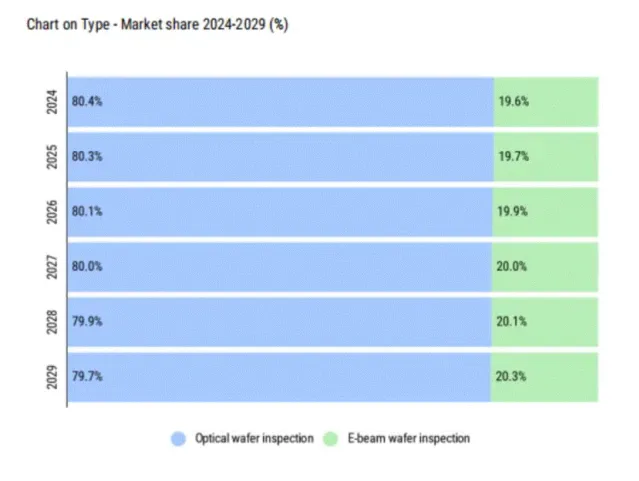Click the 2024 year axis label

(53, 102)
